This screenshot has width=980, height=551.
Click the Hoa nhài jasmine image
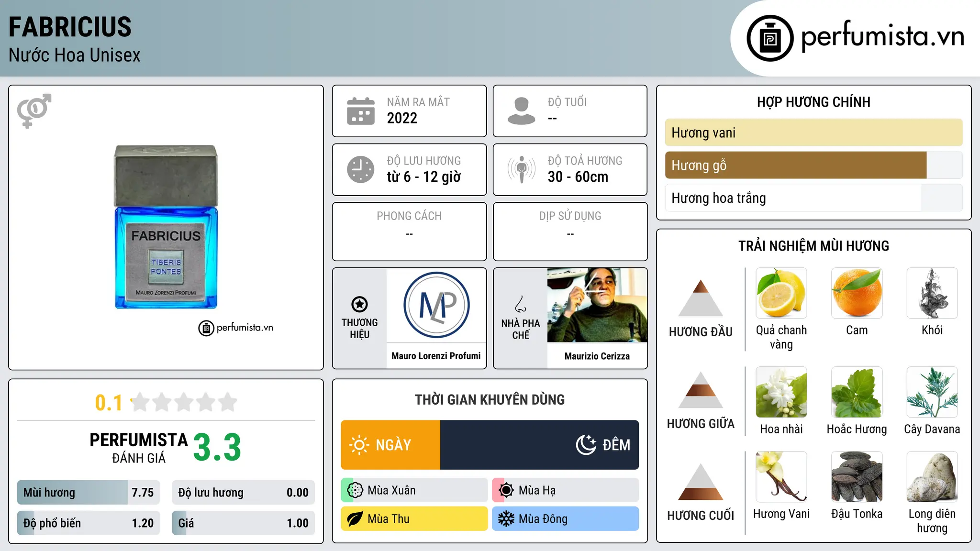[x=781, y=392]
